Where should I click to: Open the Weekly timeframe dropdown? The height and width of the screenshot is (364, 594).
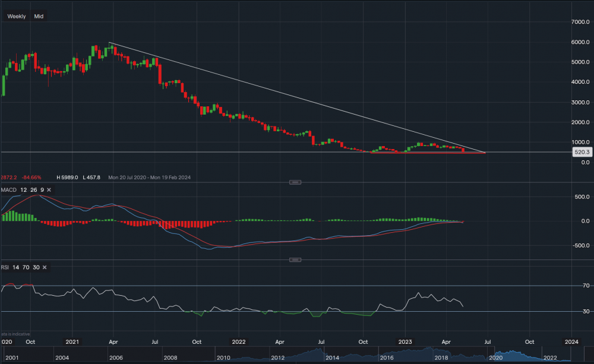coord(16,17)
